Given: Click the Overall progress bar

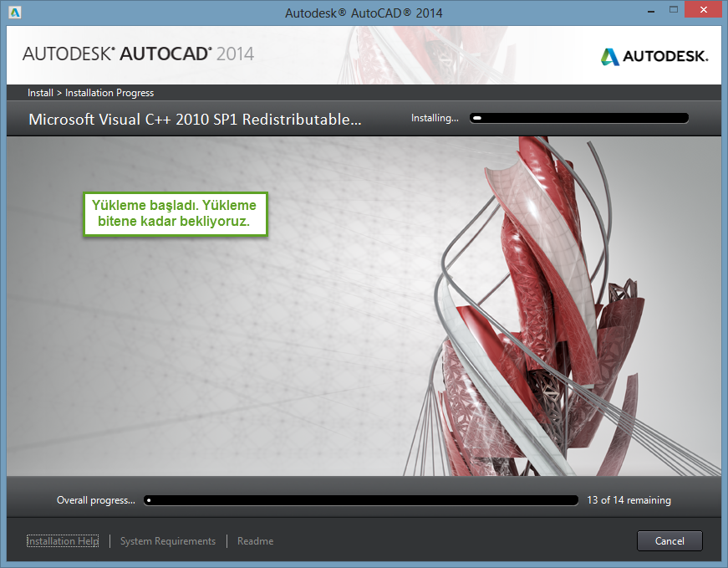Looking at the screenshot, I should 361,500.
